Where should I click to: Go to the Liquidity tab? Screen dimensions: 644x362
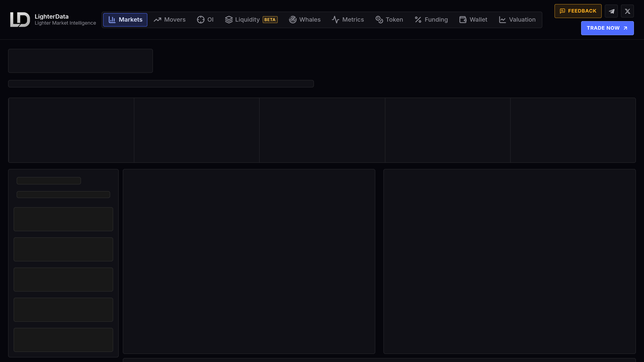[x=251, y=20]
